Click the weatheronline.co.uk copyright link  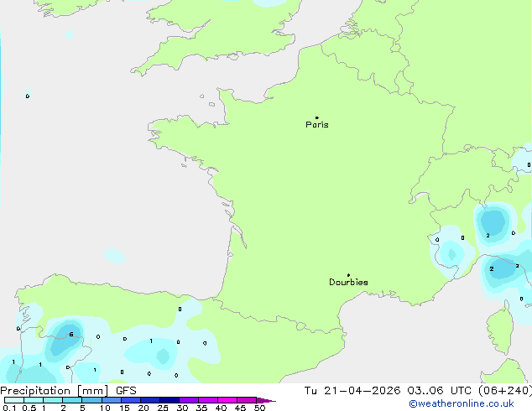coord(462,403)
